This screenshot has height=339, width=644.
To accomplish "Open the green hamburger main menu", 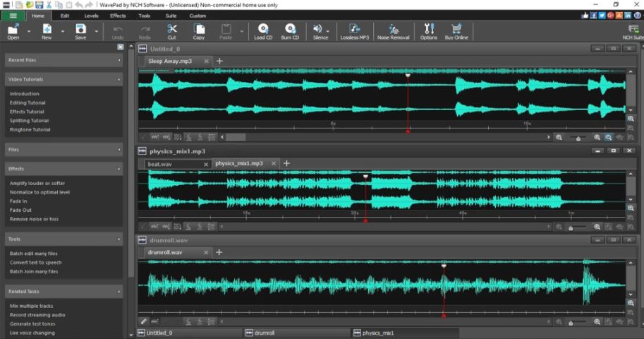I will point(13,16).
